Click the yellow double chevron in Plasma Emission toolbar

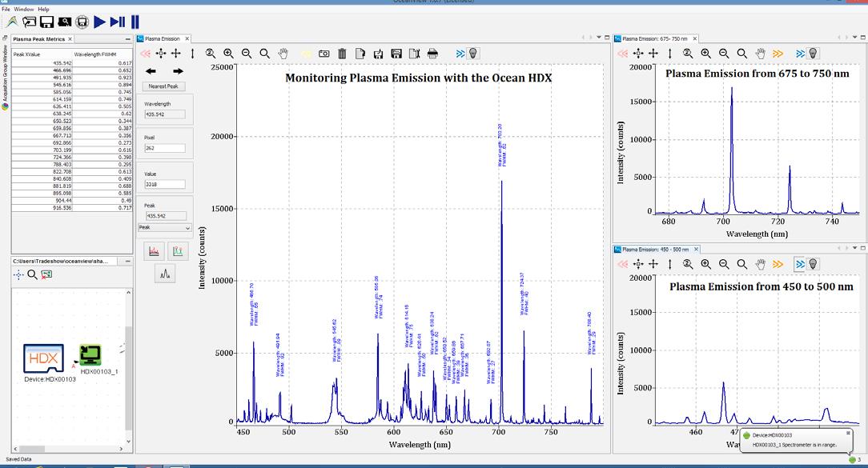306,54
